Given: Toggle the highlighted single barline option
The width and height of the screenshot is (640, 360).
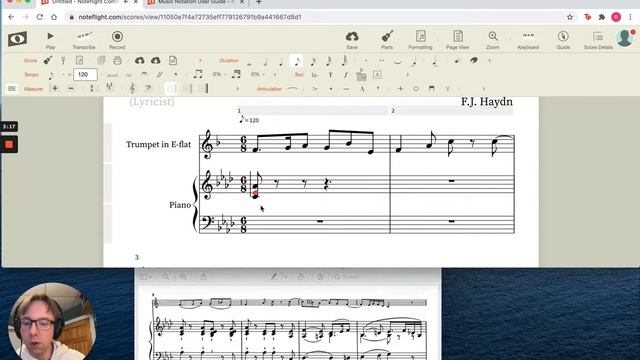Looking at the screenshot, I should coord(171,88).
